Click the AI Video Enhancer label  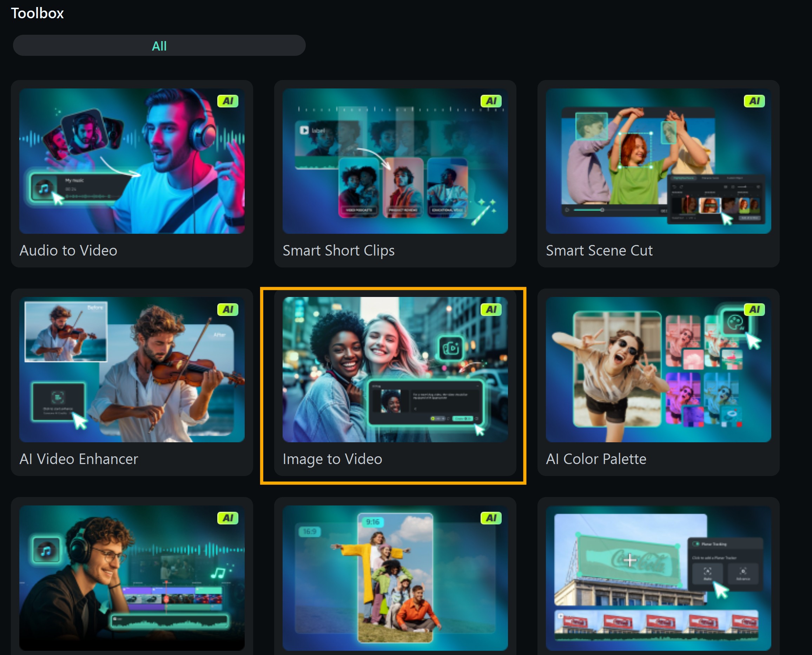tap(79, 459)
